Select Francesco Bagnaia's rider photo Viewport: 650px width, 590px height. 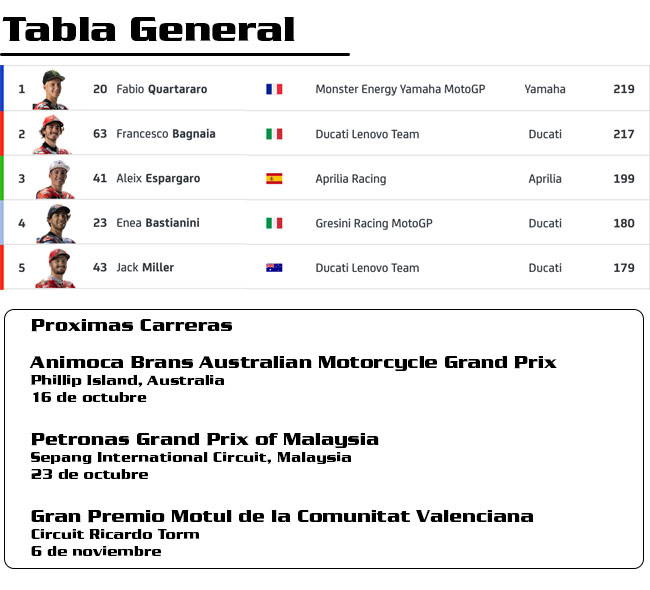coord(51,134)
